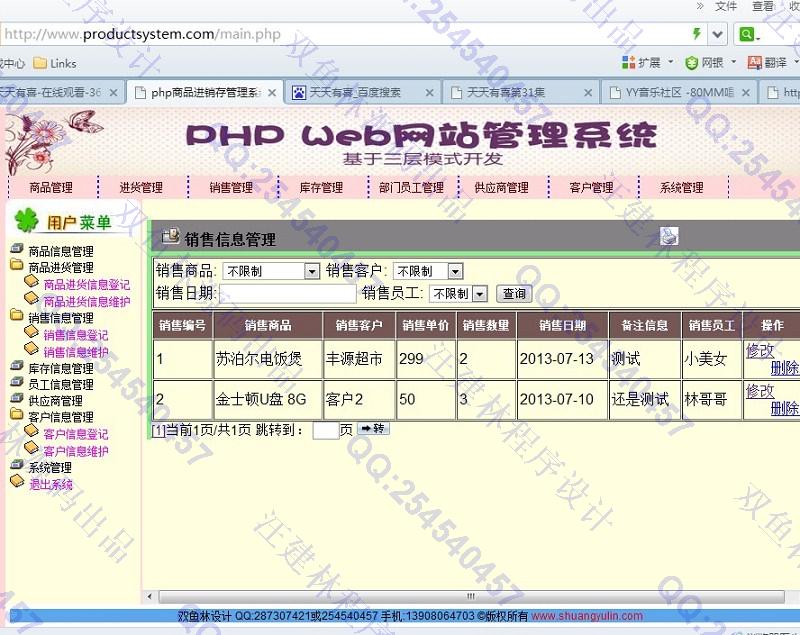Open the 销售信息维护 sidebar link
This screenshot has width=800, height=635.
tap(76, 352)
